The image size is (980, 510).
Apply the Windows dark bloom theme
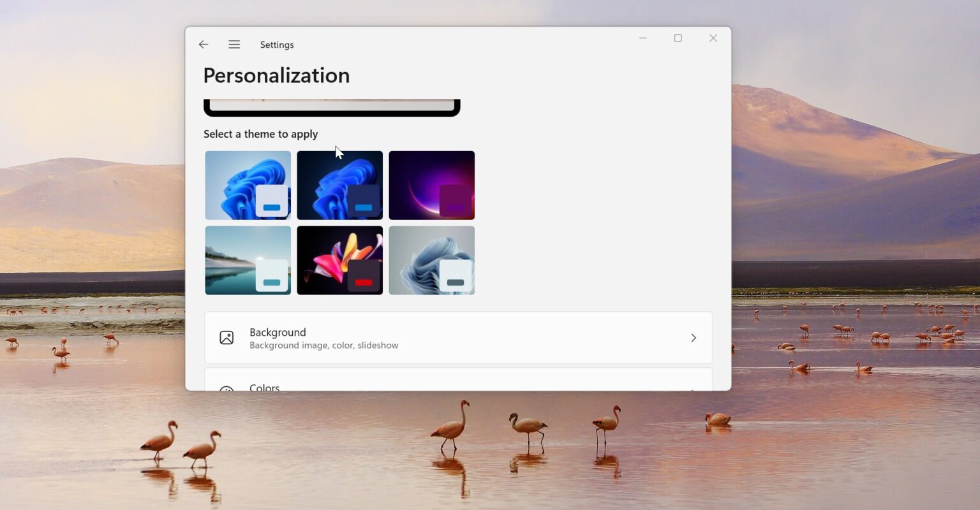(339, 185)
